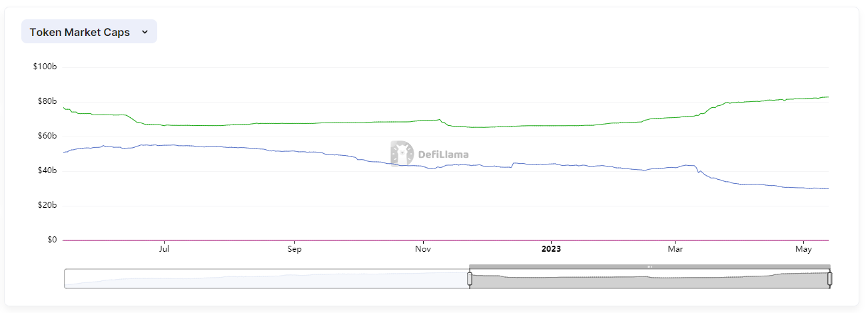The width and height of the screenshot is (868, 313).
Task: Click the right handle of the range slider
Action: point(829,278)
